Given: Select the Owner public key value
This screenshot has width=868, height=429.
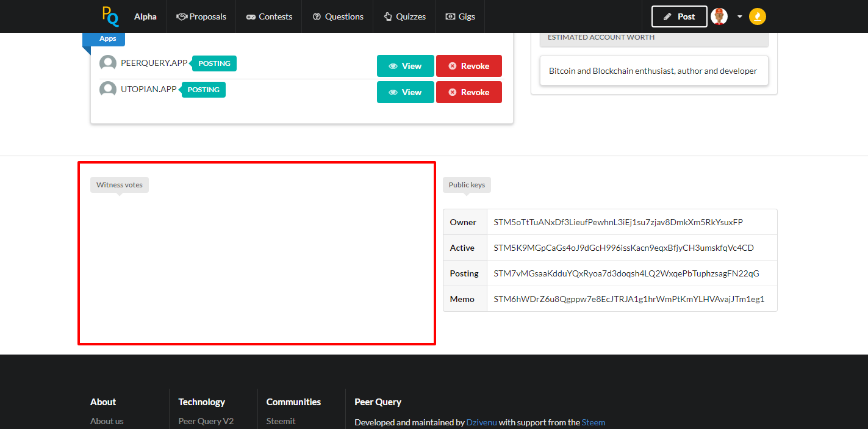Looking at the screenshot, I should (619, 222).
